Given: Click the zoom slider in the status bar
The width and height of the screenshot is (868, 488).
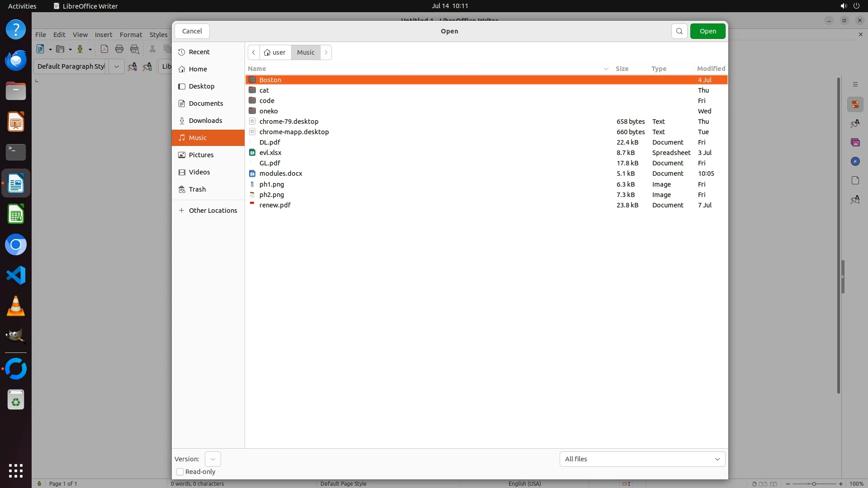Looking at the screenshot, I should [814, 483].
